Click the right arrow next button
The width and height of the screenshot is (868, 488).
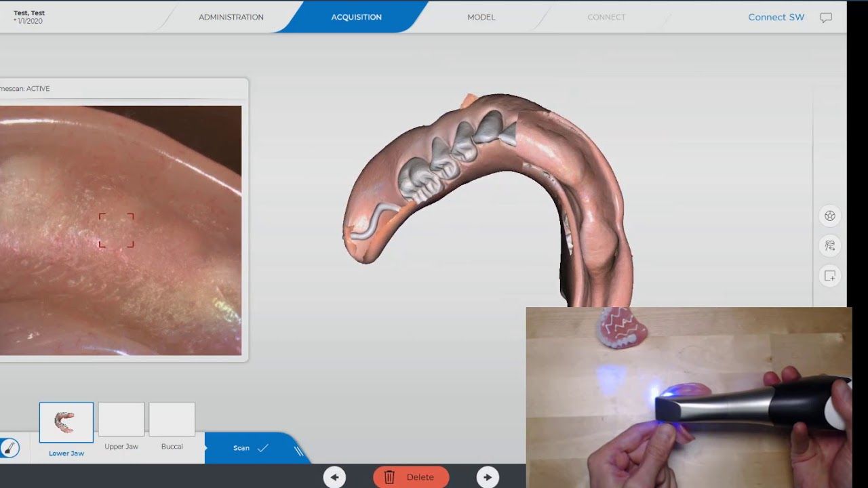click(x=488, y=477)
